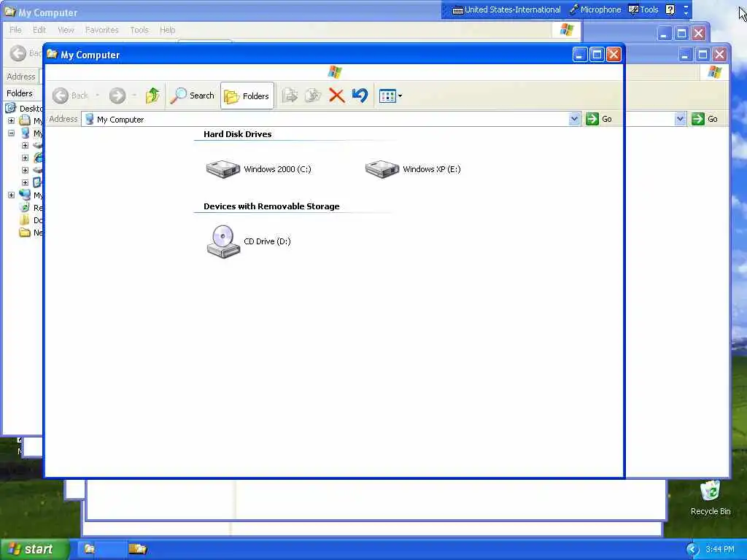The height and width of the screenshot is (560, 747).
Task: Go up one folder level
Action: (x=152, y=96)
